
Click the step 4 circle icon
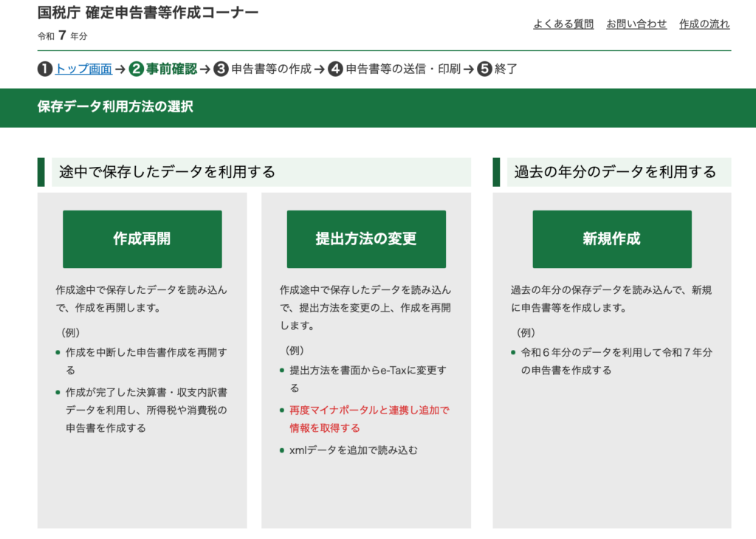pos(336,69)
